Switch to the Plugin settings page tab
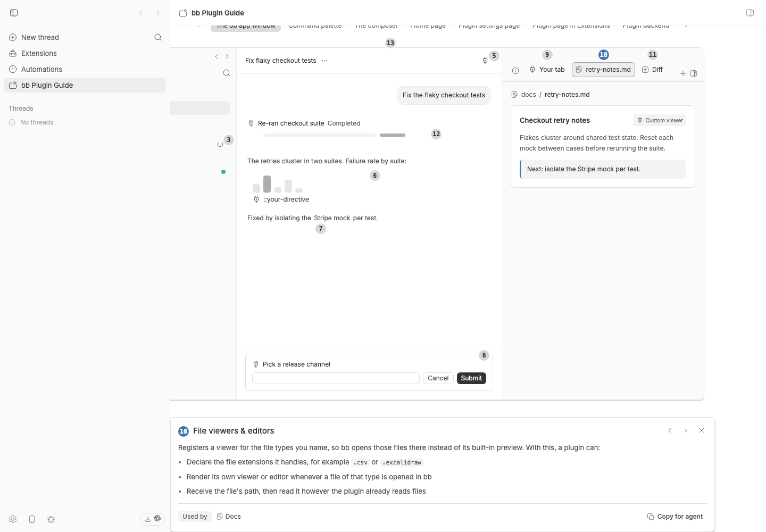Image resolution: width=766 pixels, height=532 pixels. coord(489,26)
